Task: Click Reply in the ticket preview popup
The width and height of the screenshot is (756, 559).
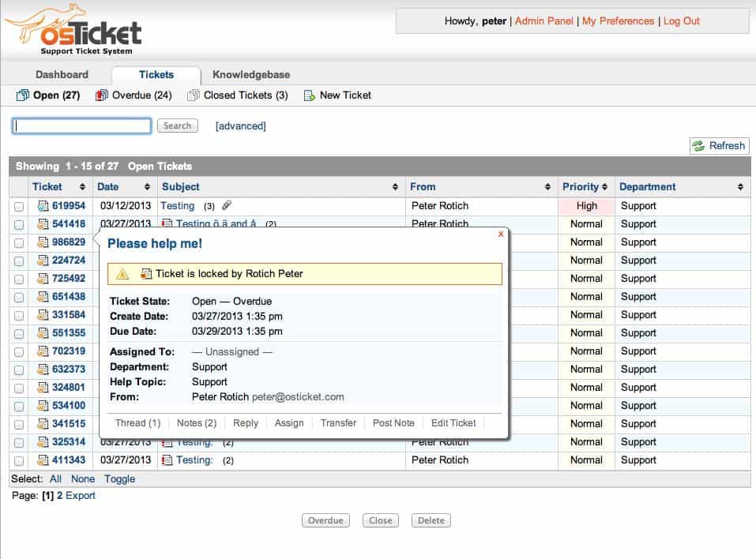Action: click(246, 423)
